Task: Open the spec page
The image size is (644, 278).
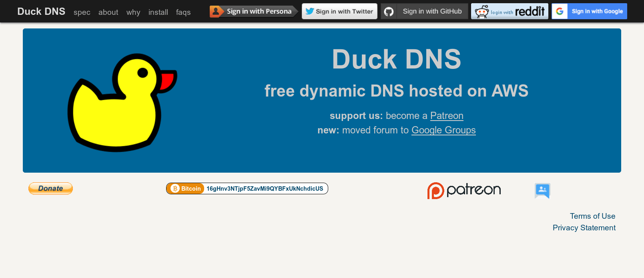Action: (x=82, y=12)
